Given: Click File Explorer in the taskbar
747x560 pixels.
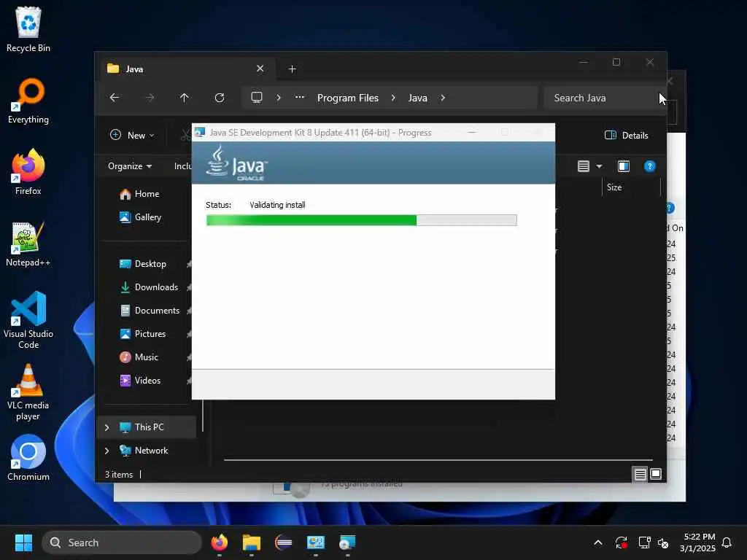Looking at the screenshot, I should (252, 542).
